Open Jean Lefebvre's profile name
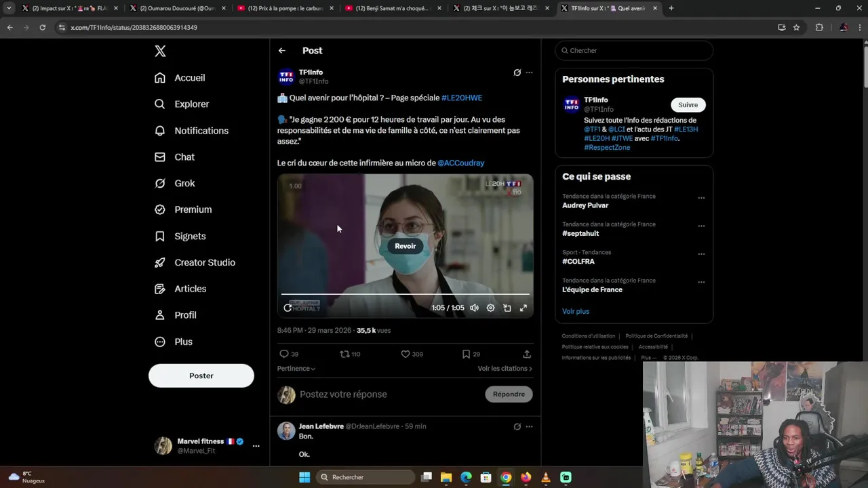The width and height of the screenshot is (868, 488). coord(321,426)
